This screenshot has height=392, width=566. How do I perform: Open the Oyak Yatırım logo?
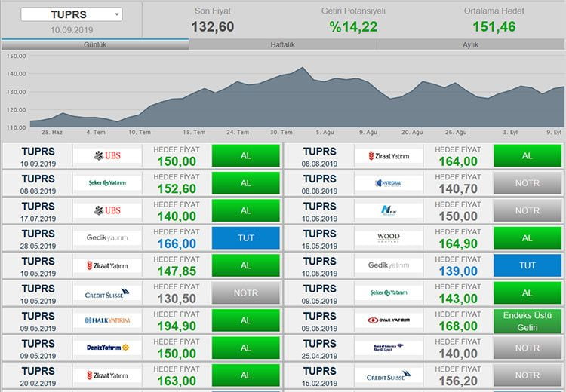tap(388, 320)
